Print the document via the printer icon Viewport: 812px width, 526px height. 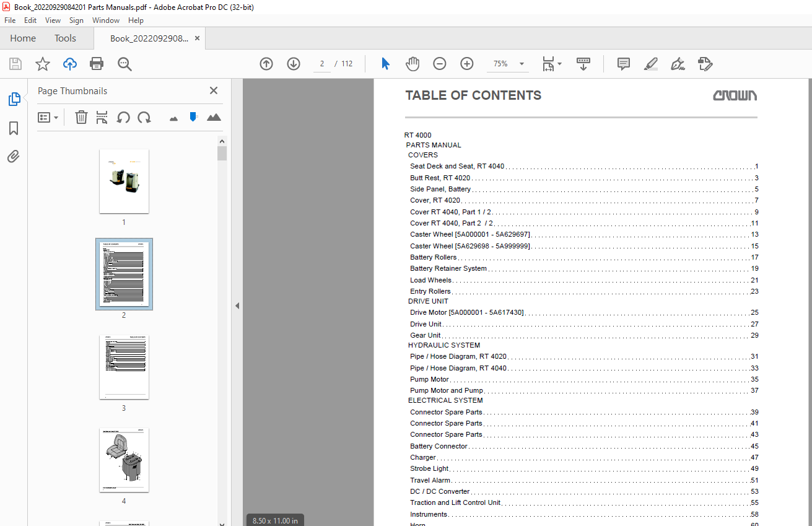pos(97,64)
